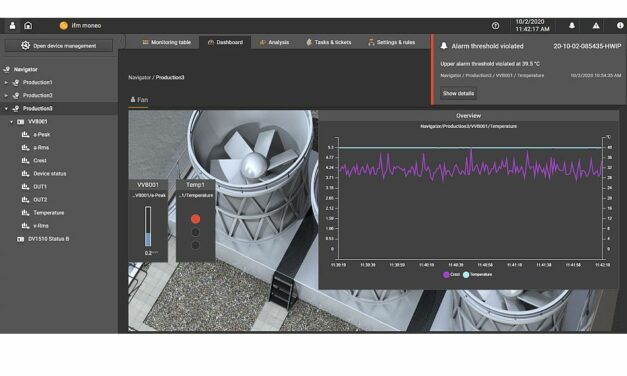
Task: Click the date and time display
Action: tap(532, 26)
